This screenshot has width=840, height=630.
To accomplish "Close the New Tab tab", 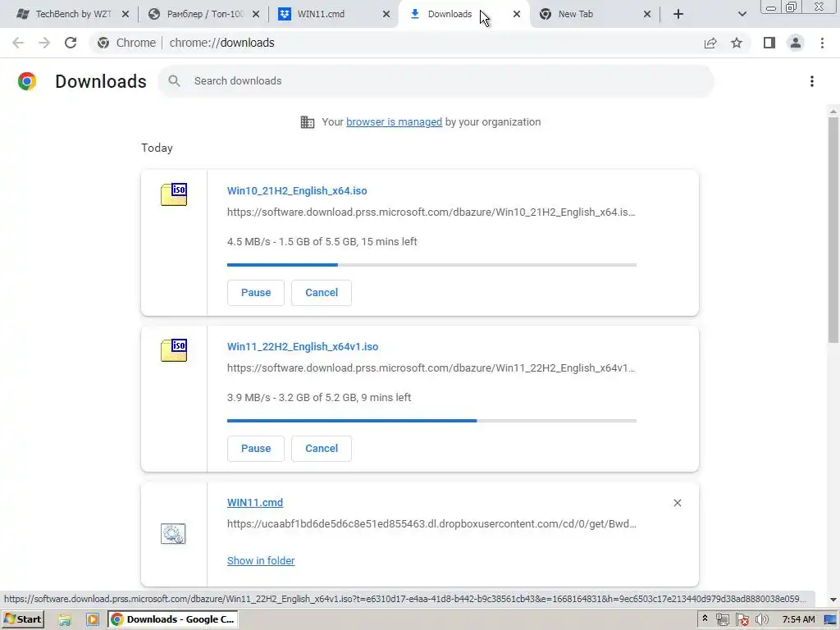I will [x=647, y=14].
